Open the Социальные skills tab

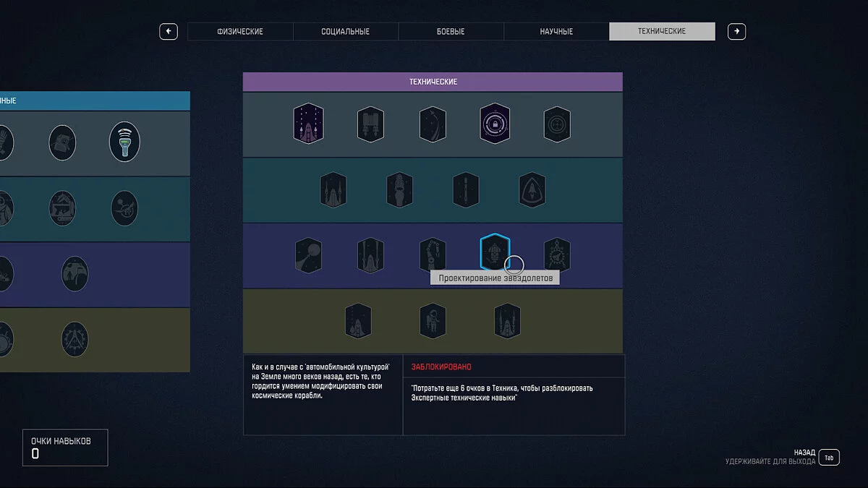pyautogui.click(x=345, y=32)
